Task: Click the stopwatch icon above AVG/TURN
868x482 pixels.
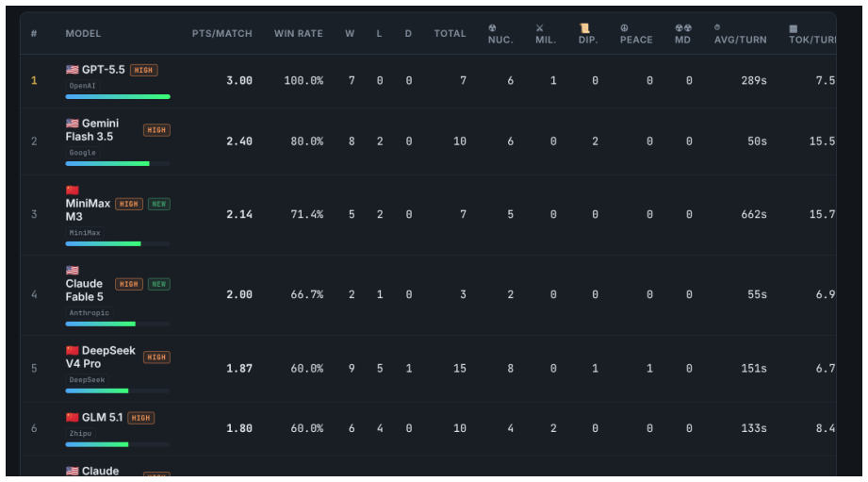Action: coord(717,27)
